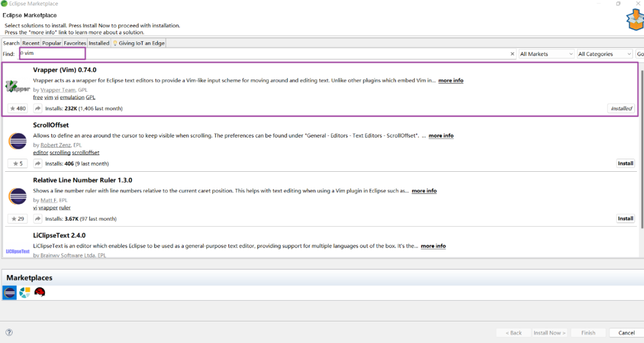
Task: Switch to the Recent tab
Action: pyautogui.click(x=31, y=43)
